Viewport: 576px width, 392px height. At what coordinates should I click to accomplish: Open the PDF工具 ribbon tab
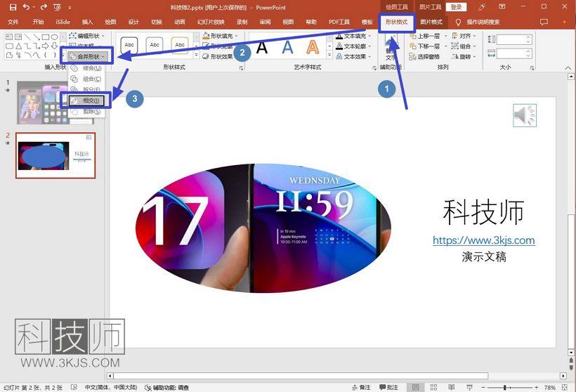339,22
